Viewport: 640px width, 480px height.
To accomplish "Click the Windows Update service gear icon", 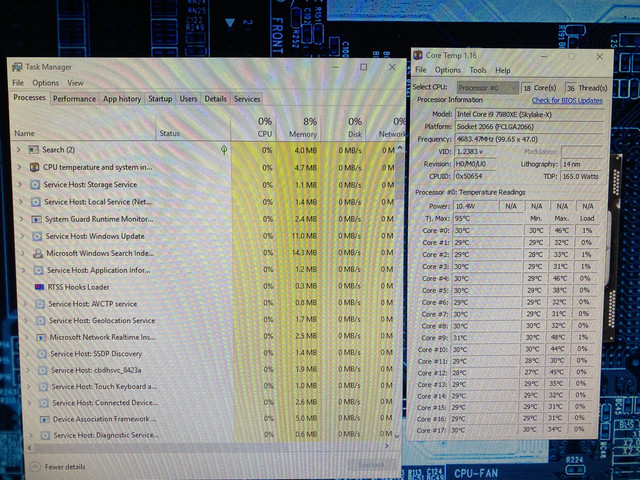I will 37,236.
